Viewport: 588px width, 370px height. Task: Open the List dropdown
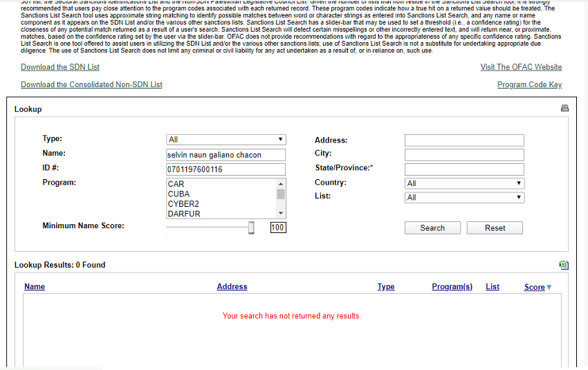pos(464,197)
